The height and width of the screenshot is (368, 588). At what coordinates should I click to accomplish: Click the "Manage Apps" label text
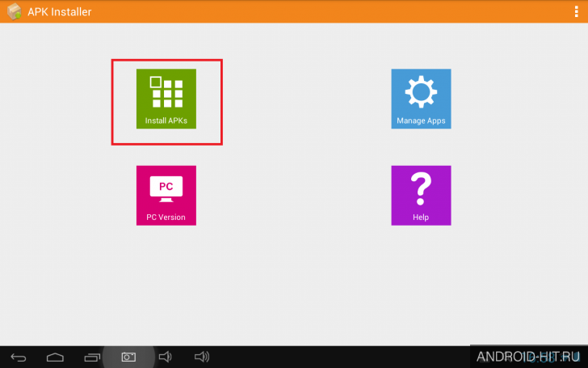point(421,121)
